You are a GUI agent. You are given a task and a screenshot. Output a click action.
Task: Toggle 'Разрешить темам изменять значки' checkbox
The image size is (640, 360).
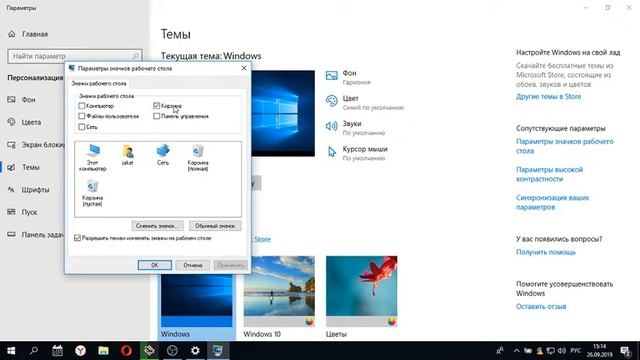[78, 238]
